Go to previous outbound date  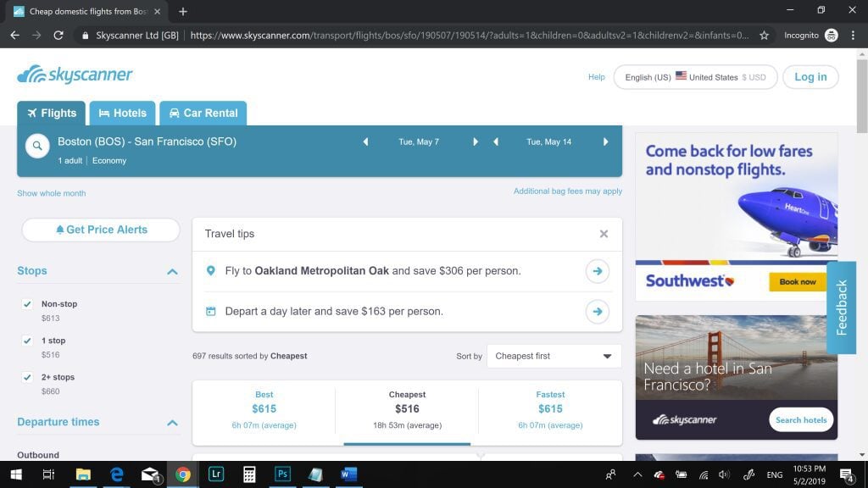tap(365, 141)
